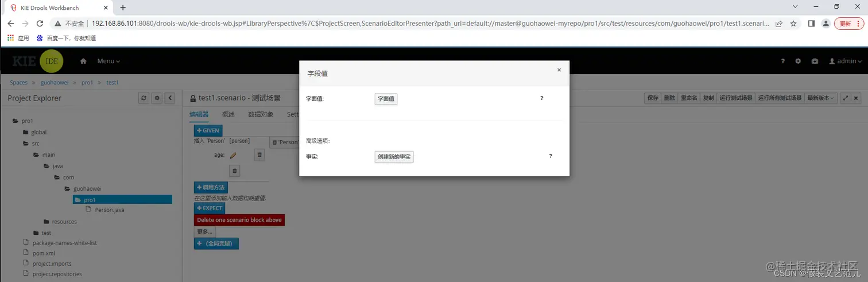This screenshot has height=282, width=868.
Task: Select the highlighted pro1 package folder
Action: point(122,200)
